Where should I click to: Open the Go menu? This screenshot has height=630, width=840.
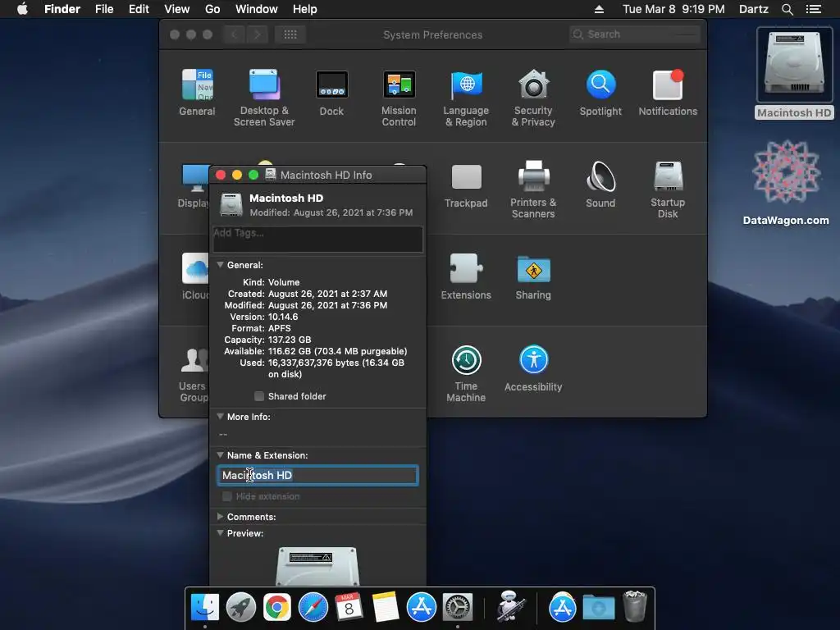click(x=212, y=9)
